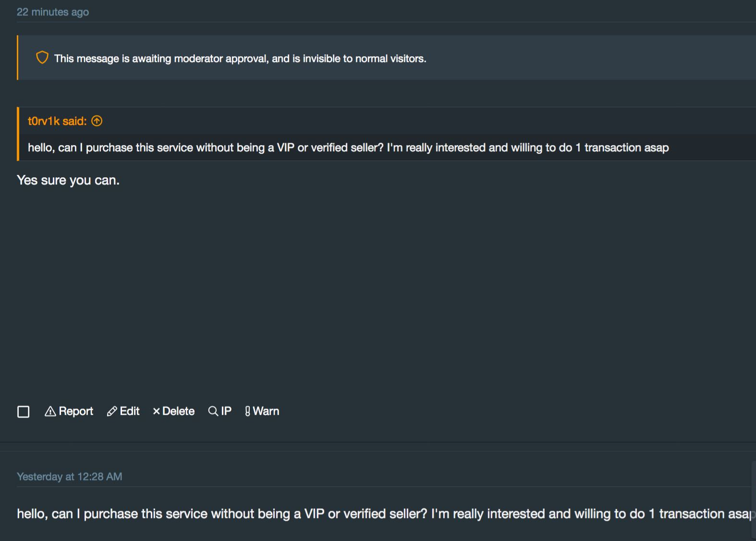Click the vertical scrollbar at right edge

tap(753, 500)
